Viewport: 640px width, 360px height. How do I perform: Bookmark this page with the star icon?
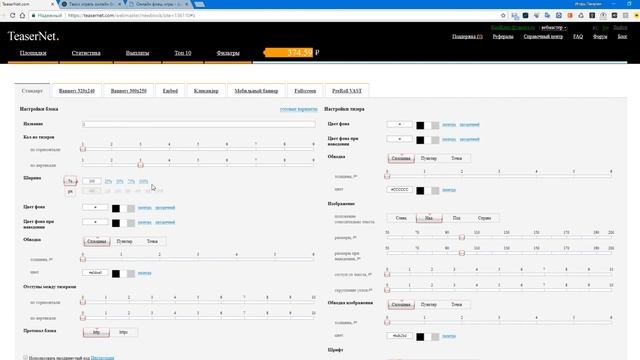[x=503, y=16]
